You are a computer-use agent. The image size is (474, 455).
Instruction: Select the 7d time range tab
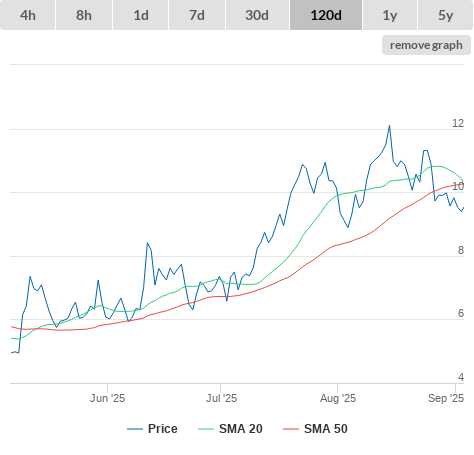[x=197, y=15]
